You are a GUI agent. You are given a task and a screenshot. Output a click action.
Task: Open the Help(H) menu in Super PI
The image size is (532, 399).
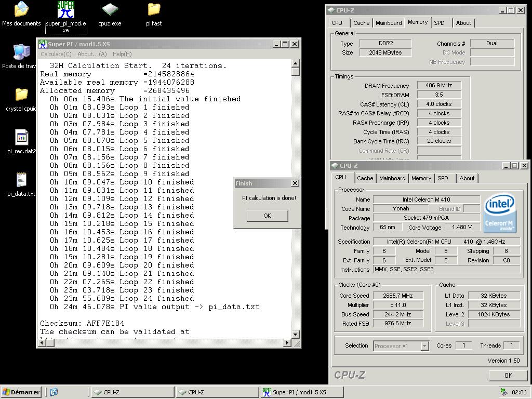coord(122,54)
